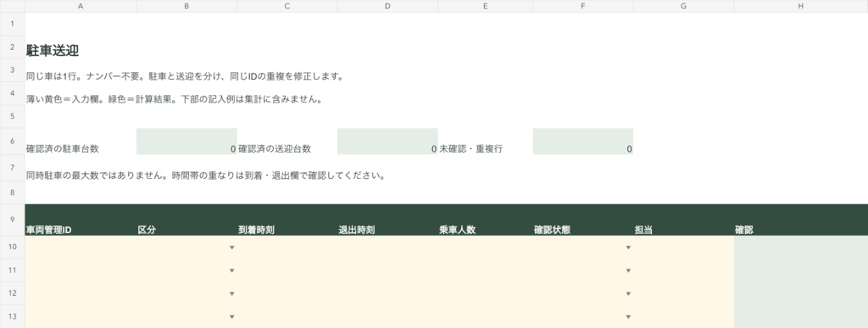
Task: Click the green 確認 result cell in row 11
Action: [x=801, y=270]
